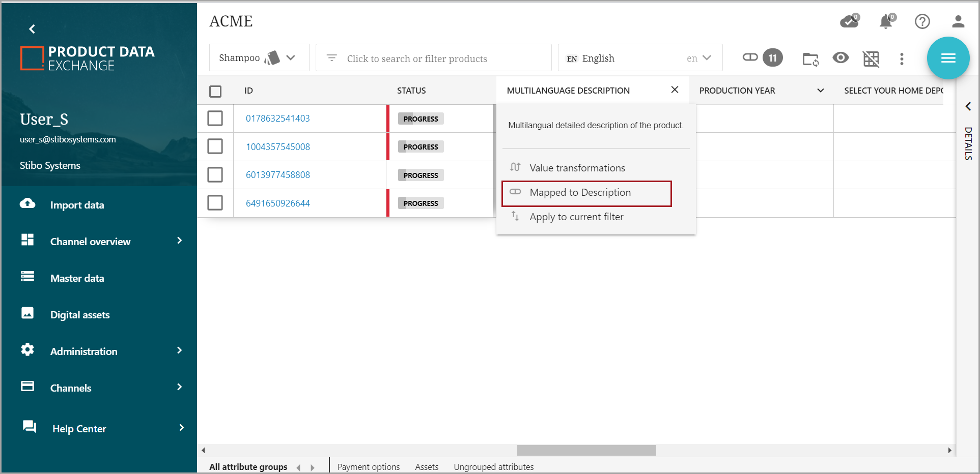Expand the Production Year column dropdown

pos(820,91)
